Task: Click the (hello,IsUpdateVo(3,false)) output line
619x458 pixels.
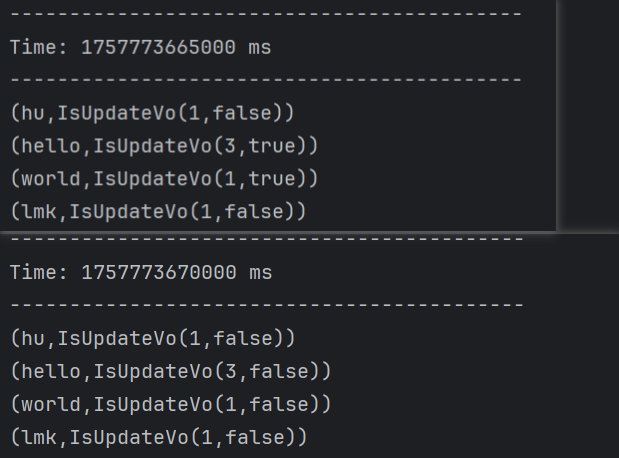Action: [170, 371]
